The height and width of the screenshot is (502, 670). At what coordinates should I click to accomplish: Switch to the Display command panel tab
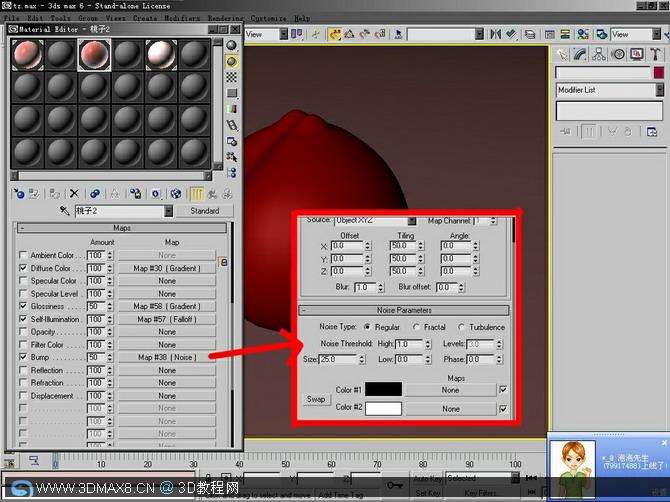point(637,54)
